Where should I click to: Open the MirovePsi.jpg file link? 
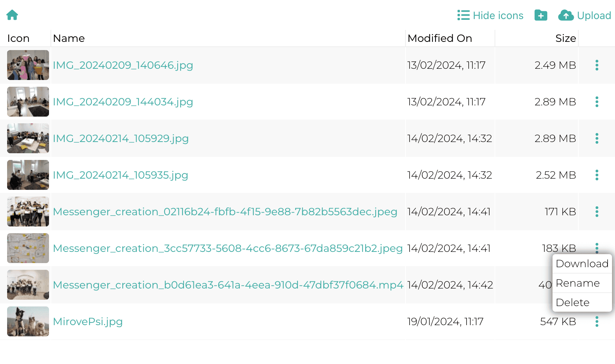point(88,322)
